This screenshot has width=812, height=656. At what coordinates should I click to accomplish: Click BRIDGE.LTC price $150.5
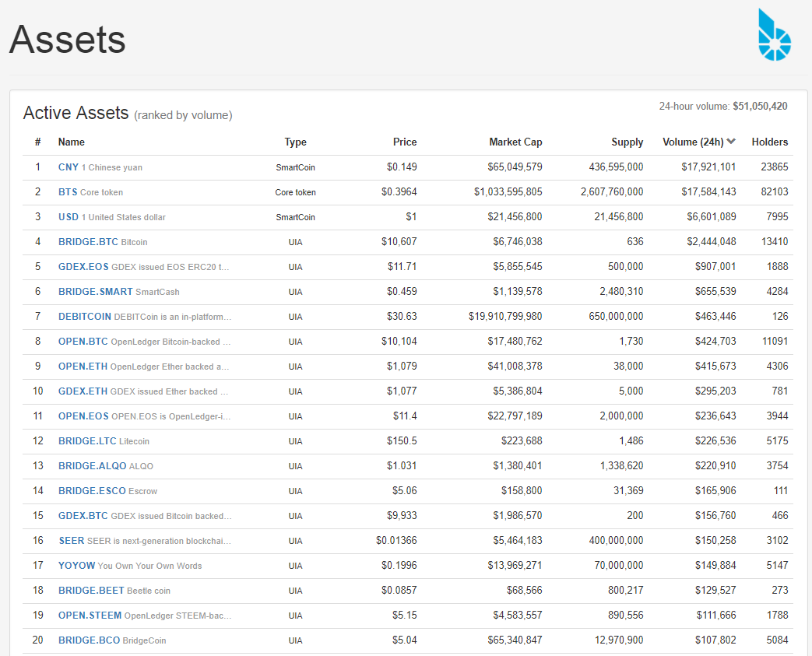[x=402, y=440]
